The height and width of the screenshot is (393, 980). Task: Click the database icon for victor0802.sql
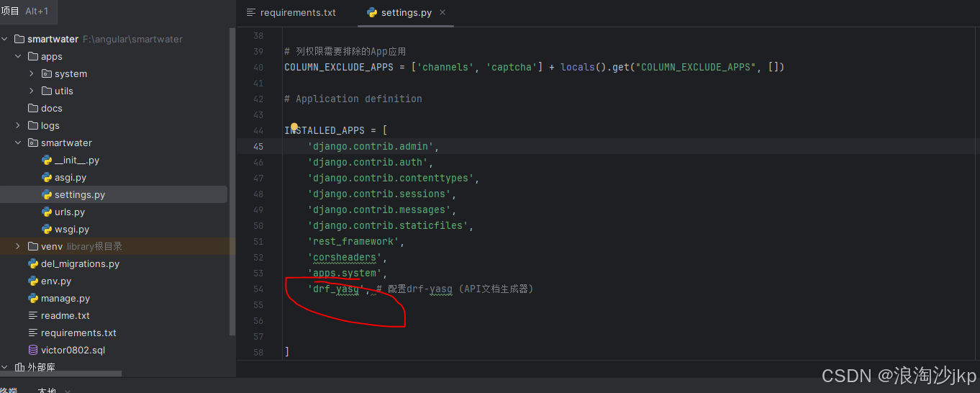coord(32,350)
